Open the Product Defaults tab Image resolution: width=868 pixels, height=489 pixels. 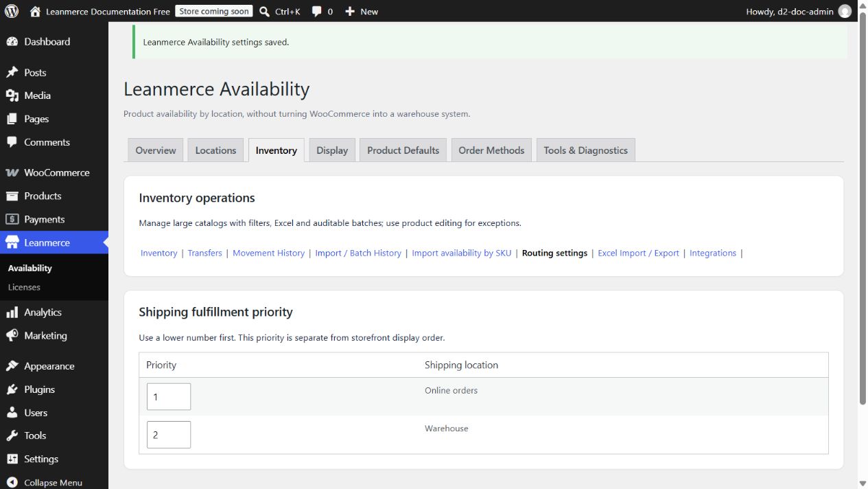(403, 150)
